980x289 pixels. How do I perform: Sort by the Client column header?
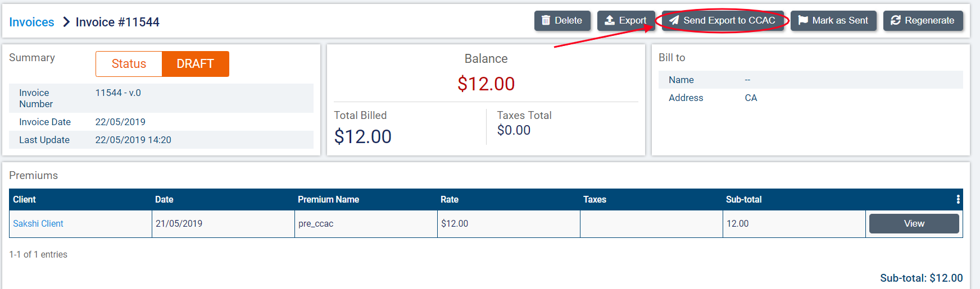coord(25,199)
